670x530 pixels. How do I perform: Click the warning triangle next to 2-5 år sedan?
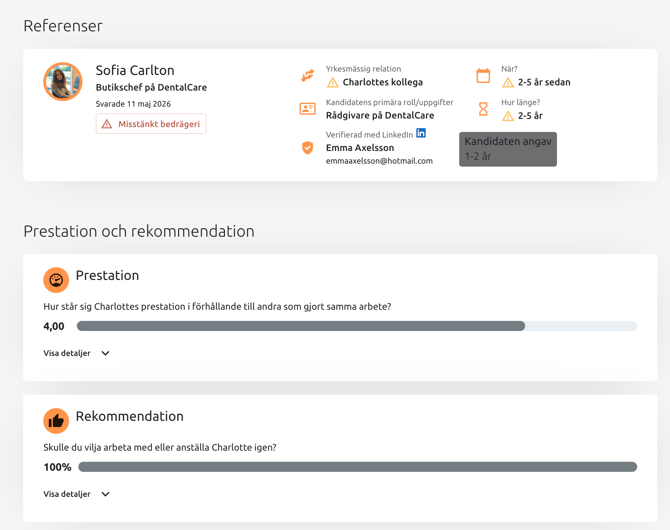(x=508, y=82)
